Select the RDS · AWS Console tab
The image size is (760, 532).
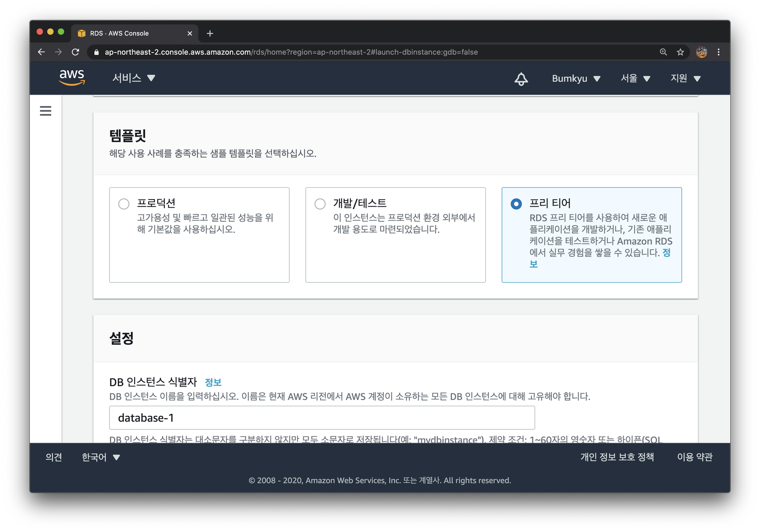[134, 33]
